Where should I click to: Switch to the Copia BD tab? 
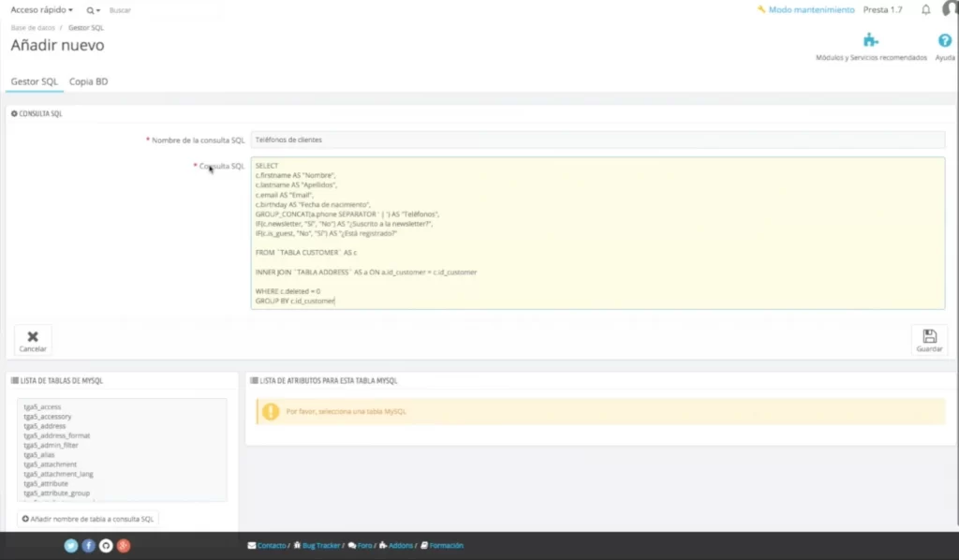(x=88, y=81)
